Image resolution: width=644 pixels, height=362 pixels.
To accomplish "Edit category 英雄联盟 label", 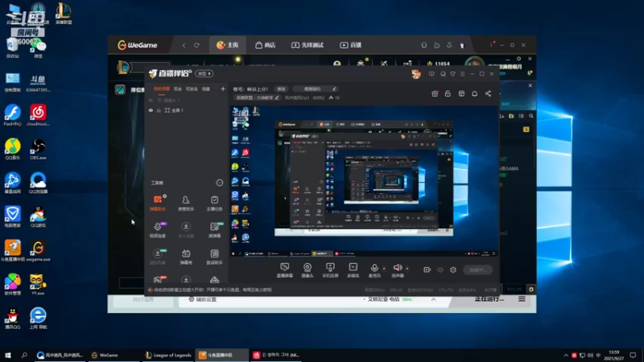I will [257, 97].
